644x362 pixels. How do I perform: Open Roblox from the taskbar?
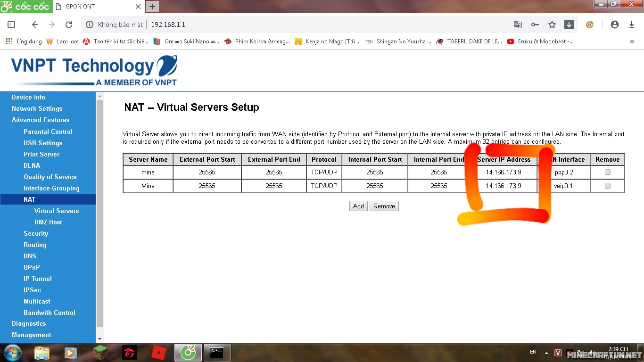pos(158,353)
